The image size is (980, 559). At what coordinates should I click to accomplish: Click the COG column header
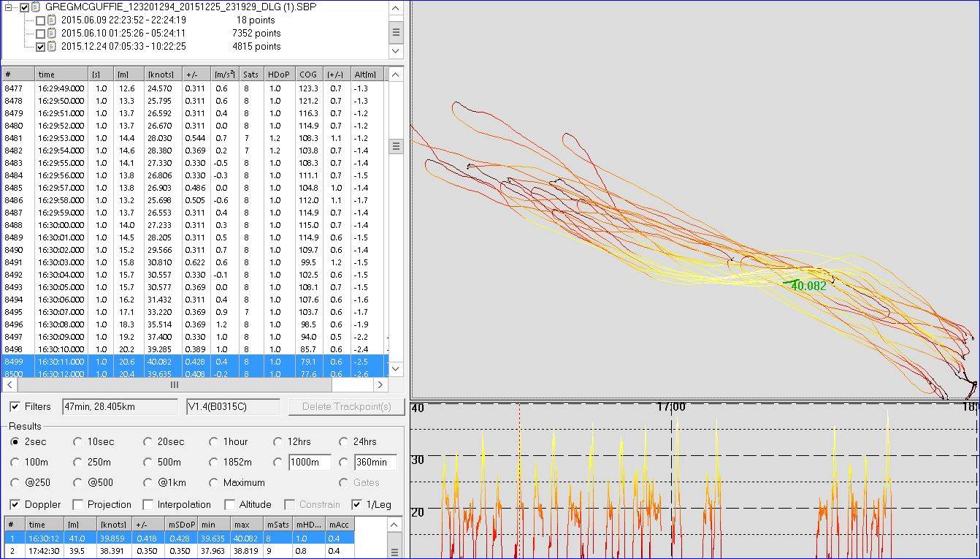click(x=309, y=75)
